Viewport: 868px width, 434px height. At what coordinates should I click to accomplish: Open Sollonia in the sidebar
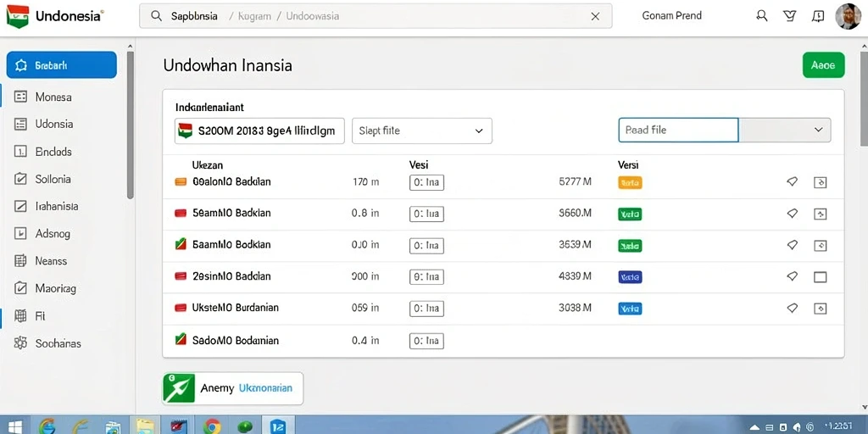click(x=53, y=179)
